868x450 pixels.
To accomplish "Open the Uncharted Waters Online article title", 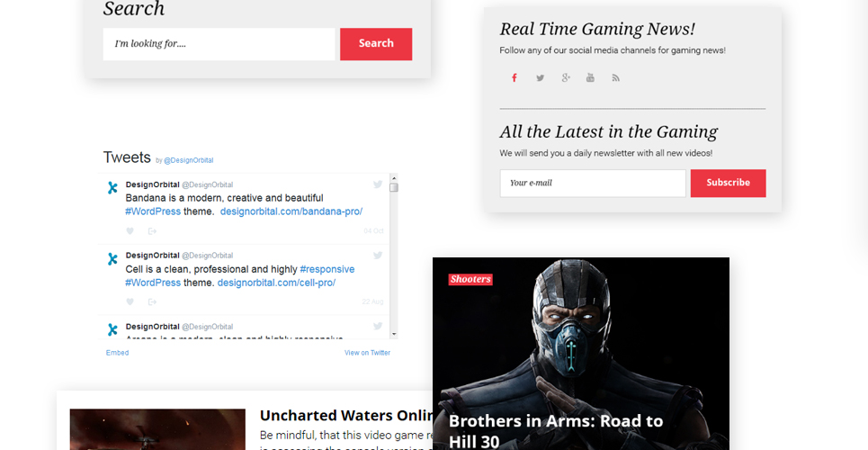I will pos(346,416).
